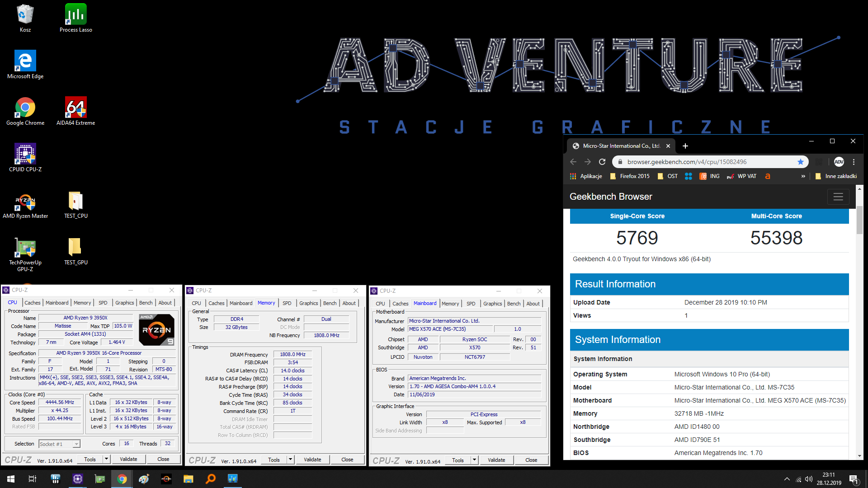This screenshot has height=488, width=868.
Task: Click the Chrome address bar URL
Action: (687, 162)
